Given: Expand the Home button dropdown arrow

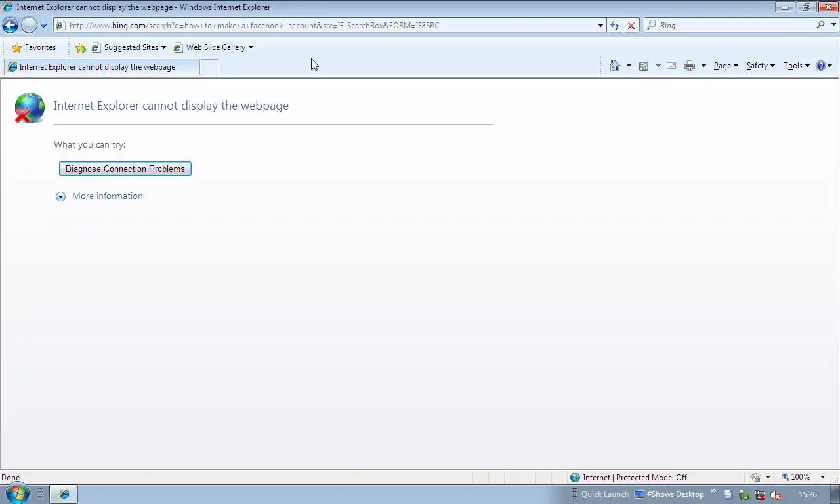Looking at the screenshot, I should pyautogui.click(x=629, y=66).
